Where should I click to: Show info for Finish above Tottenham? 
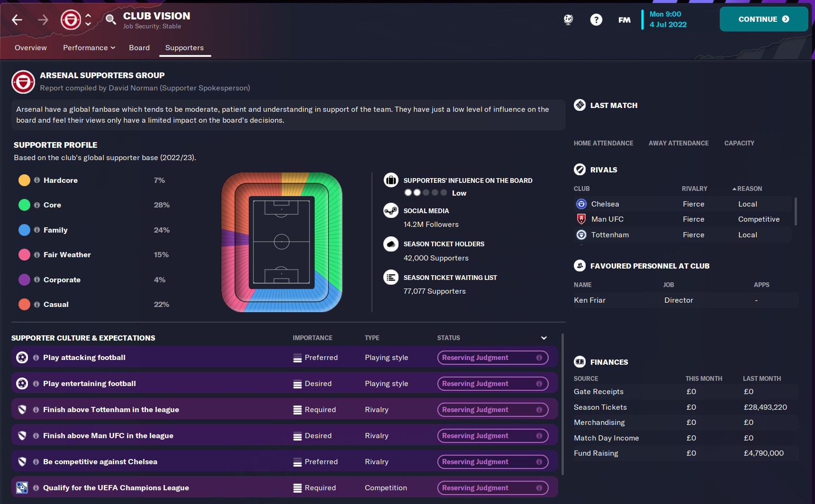[x=36, y=410]
